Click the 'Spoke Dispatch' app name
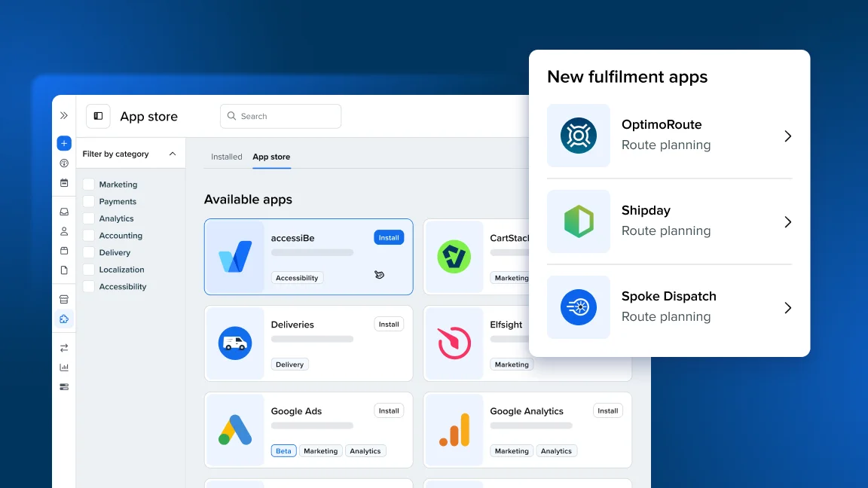 (669, 296)
